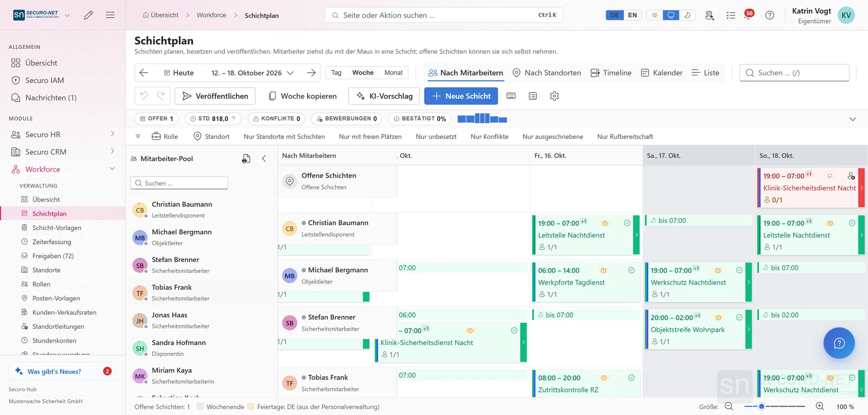Switch language to DE

(x=615, y=15)
